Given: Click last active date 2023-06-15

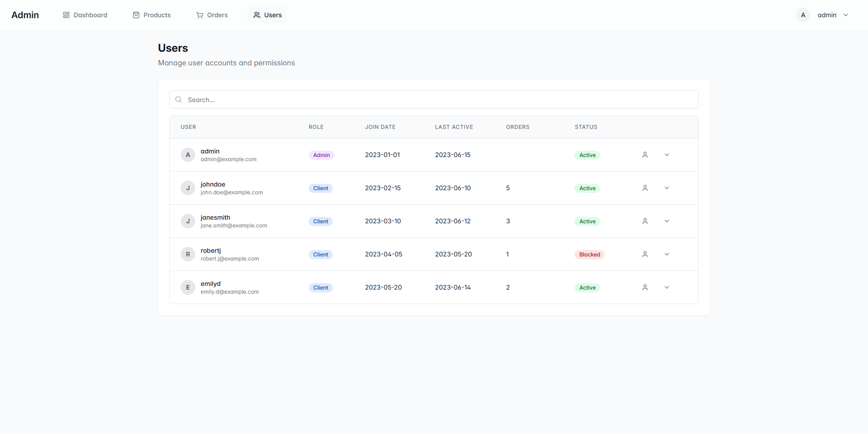Looking at the screenshot, I should tap(453, 155).
